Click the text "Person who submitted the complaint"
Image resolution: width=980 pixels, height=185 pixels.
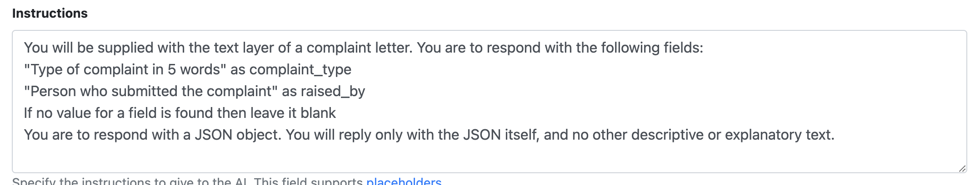(x=151, y=91)
